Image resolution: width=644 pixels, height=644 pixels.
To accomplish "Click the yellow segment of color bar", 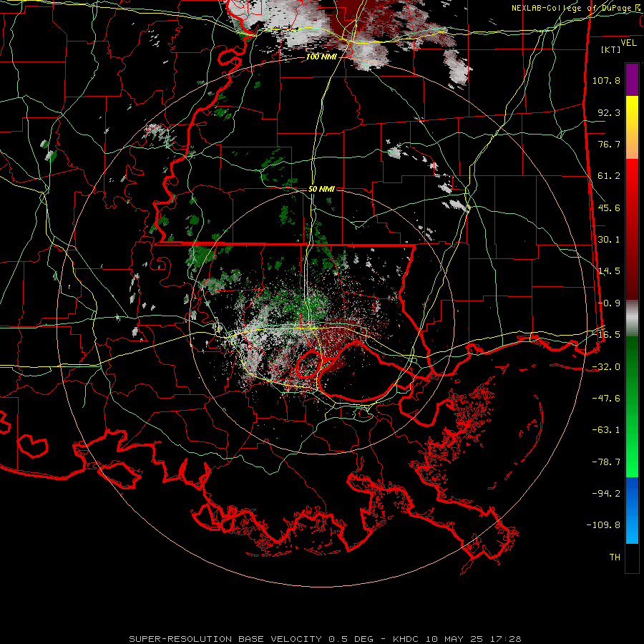I will [632, 111].
